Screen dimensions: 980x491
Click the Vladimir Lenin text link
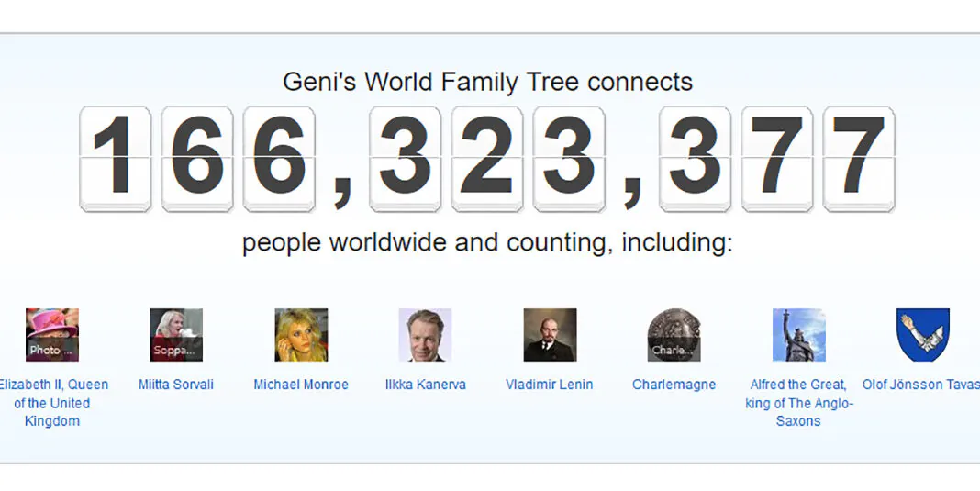click(550, 385)
